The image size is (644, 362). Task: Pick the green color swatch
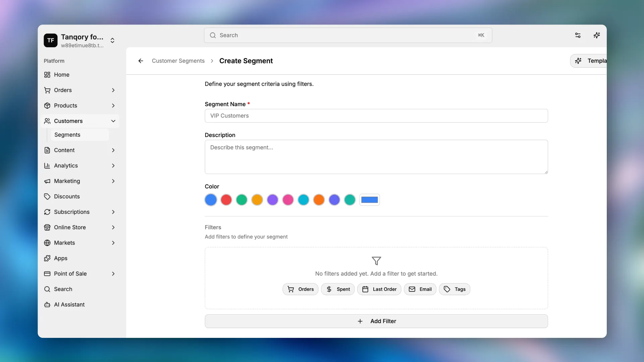pos(241,200)
